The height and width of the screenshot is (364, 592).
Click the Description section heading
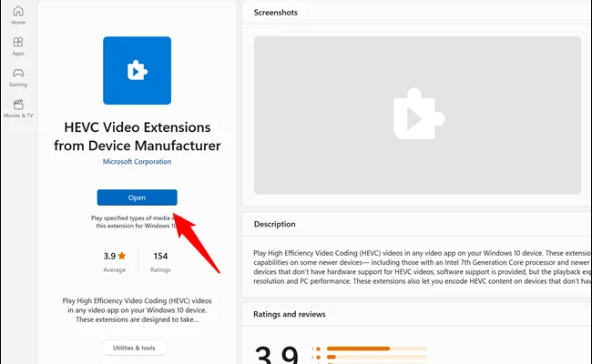click(274, 224)
